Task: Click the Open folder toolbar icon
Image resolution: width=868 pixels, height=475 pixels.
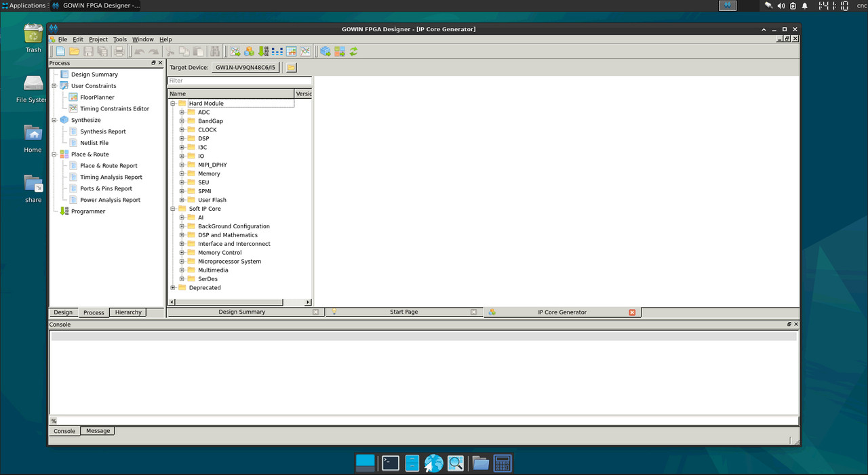Action: (x=75, y=51)
